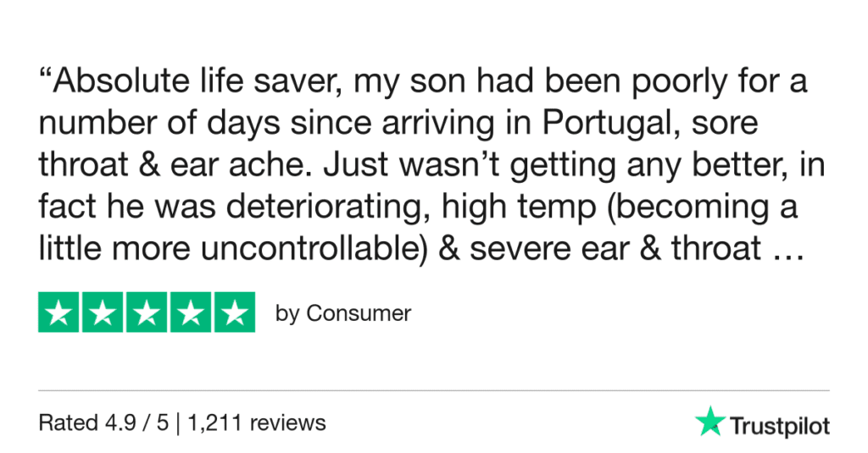Click the fourth green rating star
This screenshot has height=453, width=868.
190,312
